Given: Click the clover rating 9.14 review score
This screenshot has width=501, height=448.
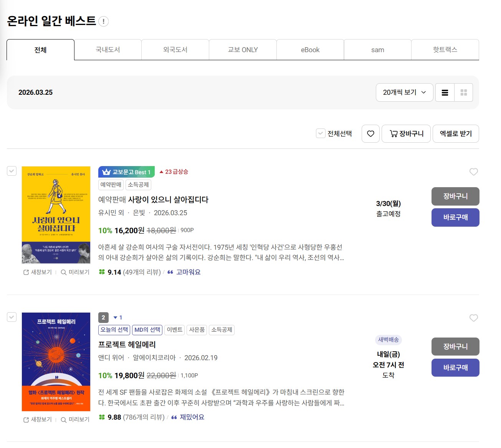Looking at the screenshot, I should coord(110,272).
